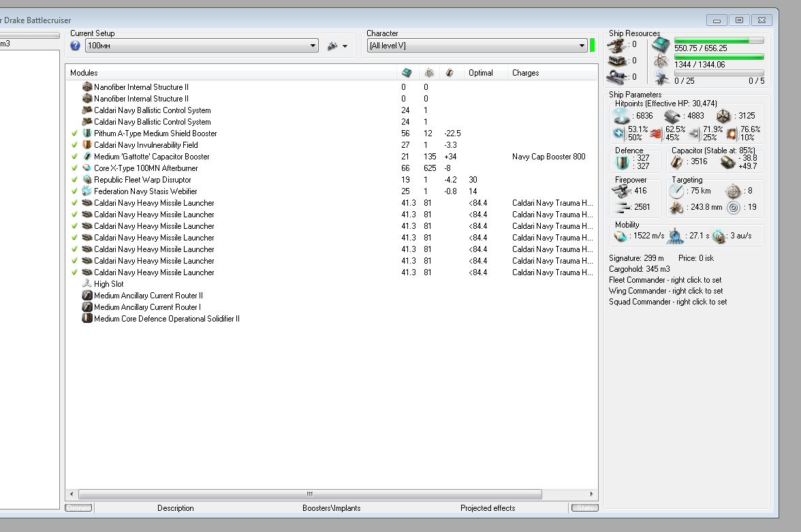Viewport: 801px width, 532px height.
Task: Toggle active state of Caldari Navy Invulnerability Field
Action: 75,145
